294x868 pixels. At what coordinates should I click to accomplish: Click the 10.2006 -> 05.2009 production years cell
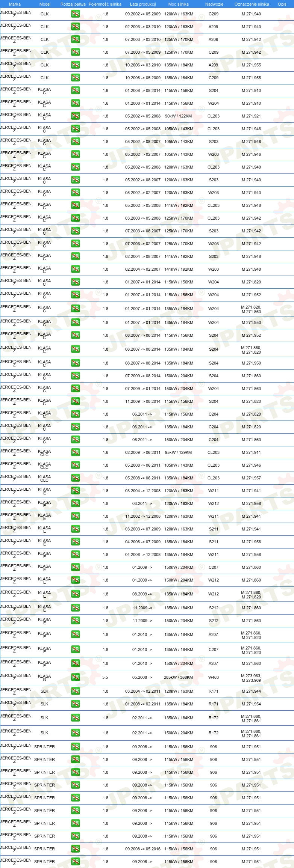click(x=143, y=78)
